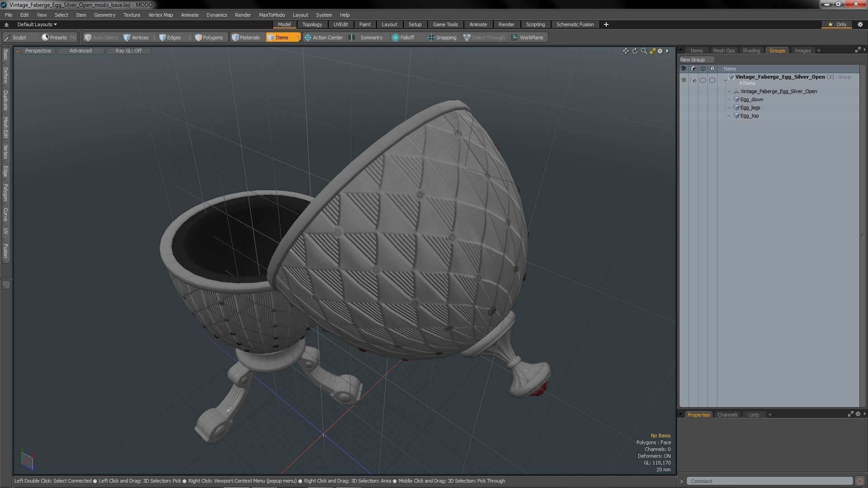The width and height of the screenshot is (868, 488).
Task: Click the Egg_top mesh icon
Action: (x=736, y=116)
